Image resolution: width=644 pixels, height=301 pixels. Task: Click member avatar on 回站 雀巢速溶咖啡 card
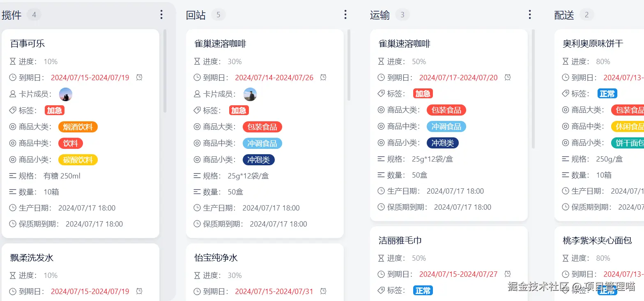[x=250, y=94]
